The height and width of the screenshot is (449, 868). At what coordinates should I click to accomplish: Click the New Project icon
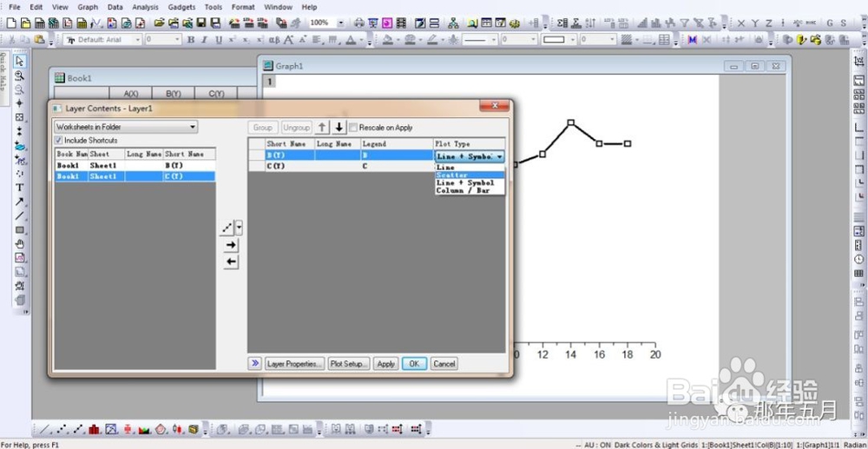click(11, 23)
